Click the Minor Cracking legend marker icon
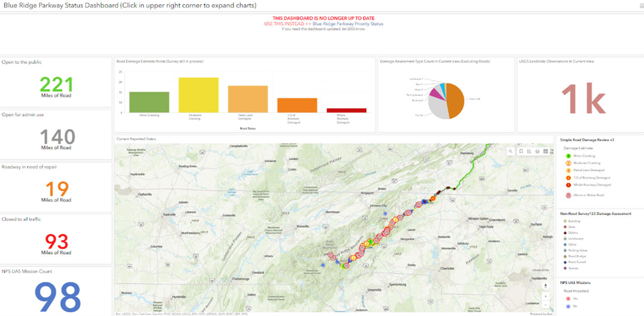Image resolution: width=644 pixels, height=316 pixels. click(x=568, y=155)
